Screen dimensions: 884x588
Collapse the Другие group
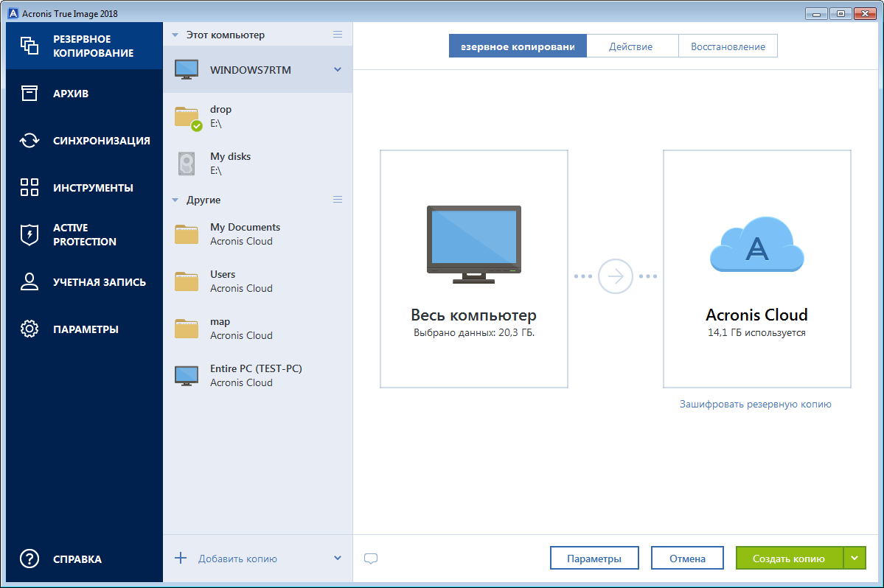point(175,200)
